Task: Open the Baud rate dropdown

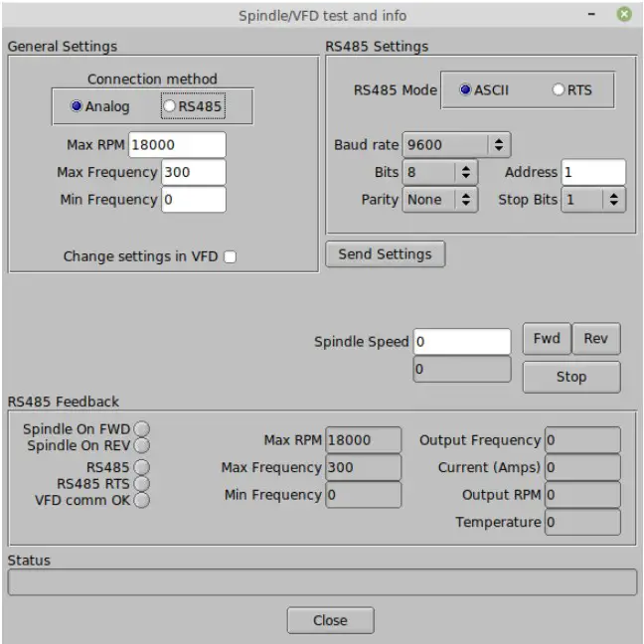Action: click(x=457, y=144)
